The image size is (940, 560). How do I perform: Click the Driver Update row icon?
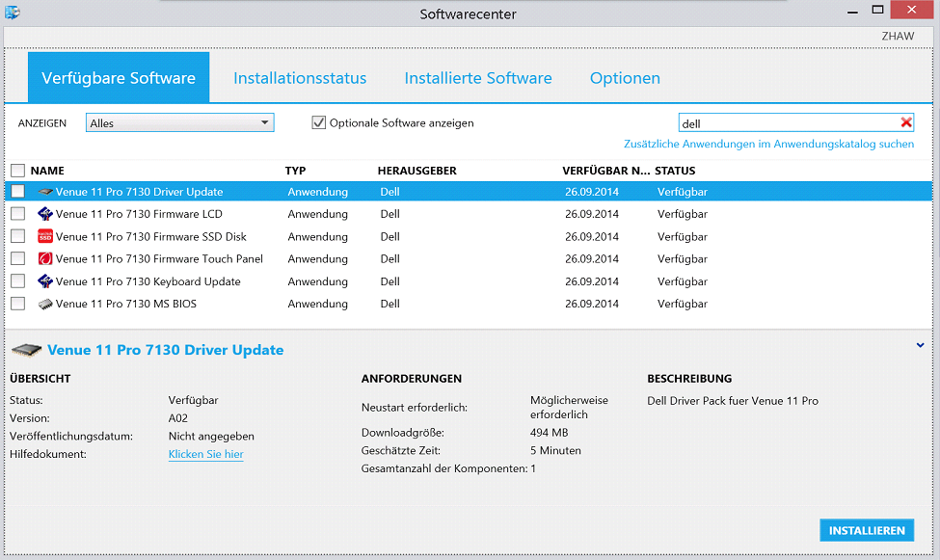pos(45,192)
